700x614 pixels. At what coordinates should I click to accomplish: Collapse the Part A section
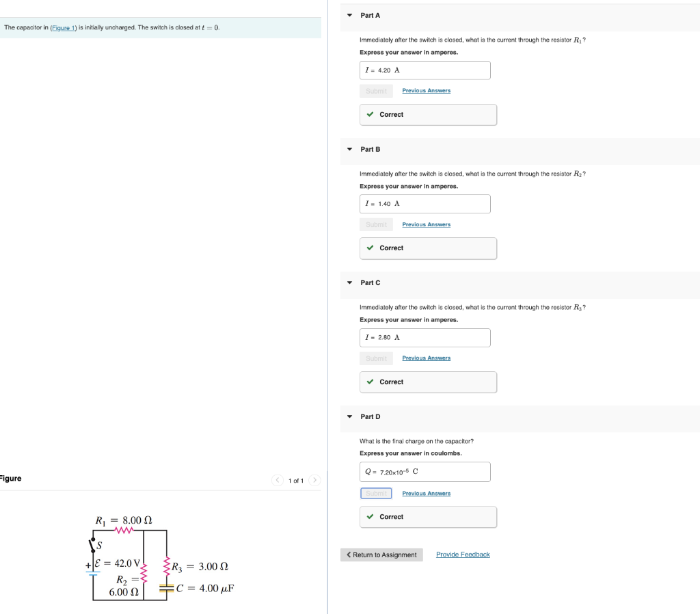click(x=349, y=15)
